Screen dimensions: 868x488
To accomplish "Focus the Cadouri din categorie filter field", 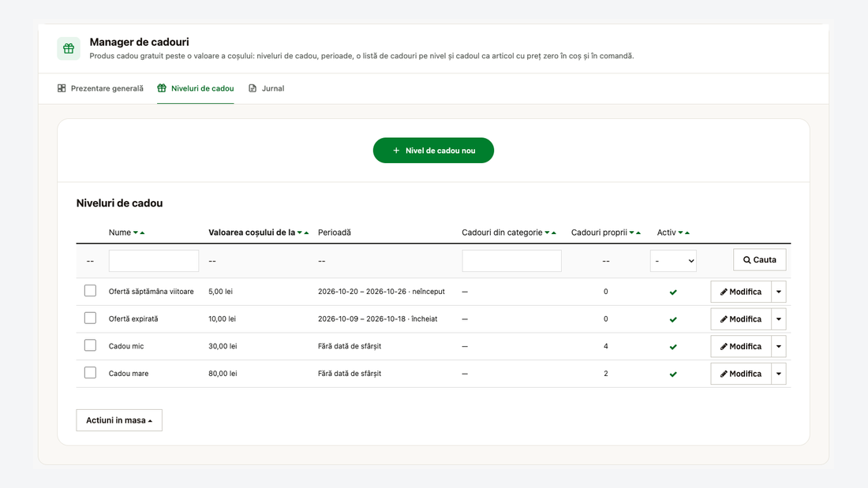I will click(511, 261).
